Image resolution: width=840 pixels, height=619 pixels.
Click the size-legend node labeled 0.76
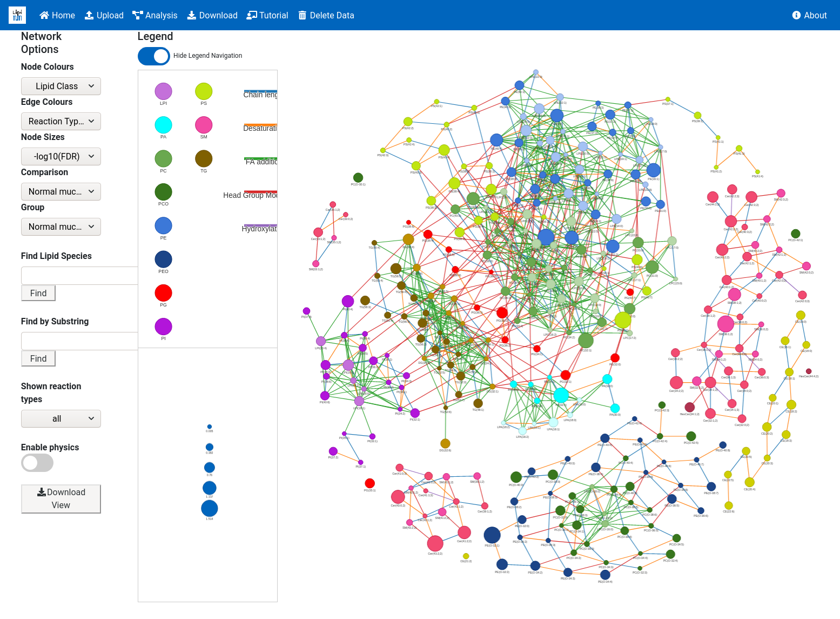point(210,468)
